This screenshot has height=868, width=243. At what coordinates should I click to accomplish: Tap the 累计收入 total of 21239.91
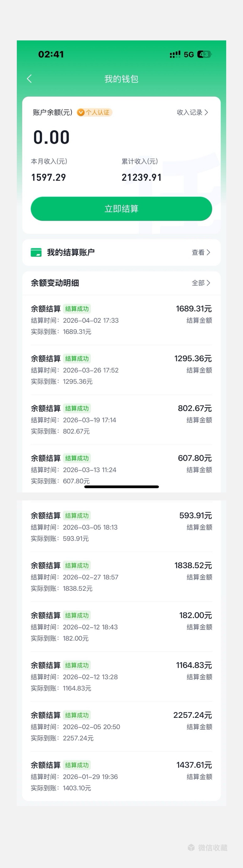pos(141,178)
